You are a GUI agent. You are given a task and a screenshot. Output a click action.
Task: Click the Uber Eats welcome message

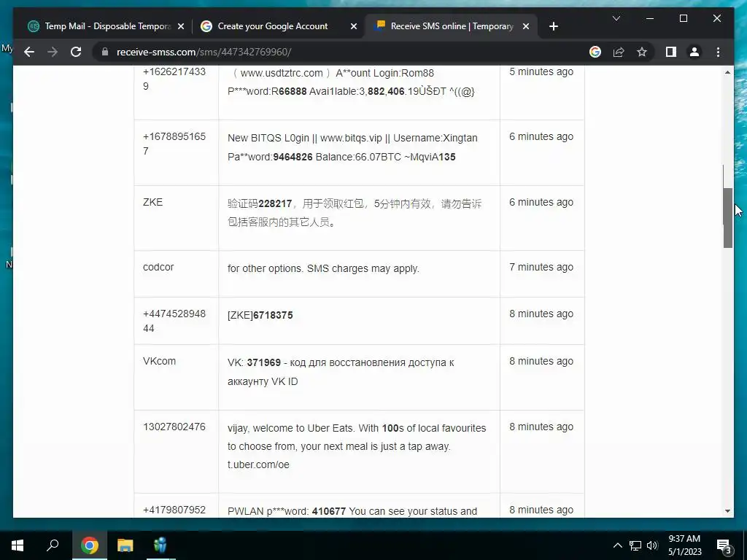click(357, 446)
